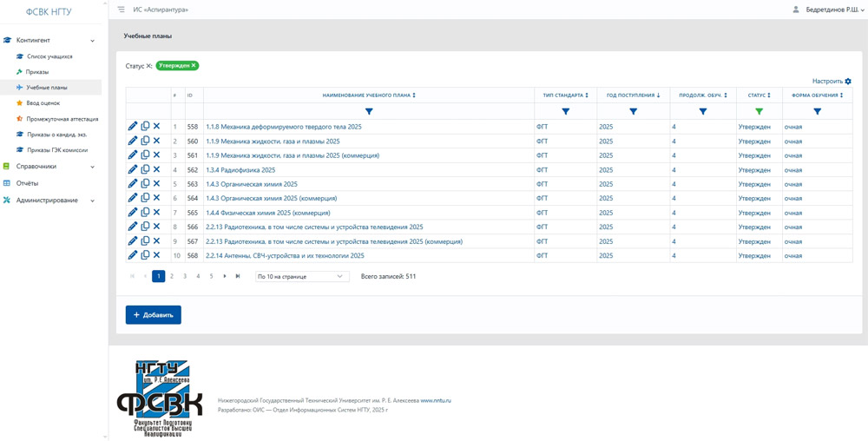Open plan link 1.4.3 Органическая химия 2025

[x=252, y=184]
